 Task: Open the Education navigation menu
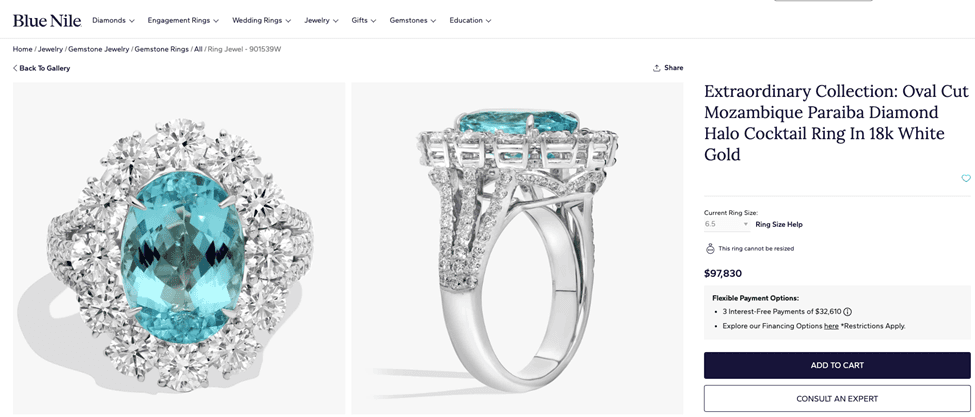coord(470,21)
